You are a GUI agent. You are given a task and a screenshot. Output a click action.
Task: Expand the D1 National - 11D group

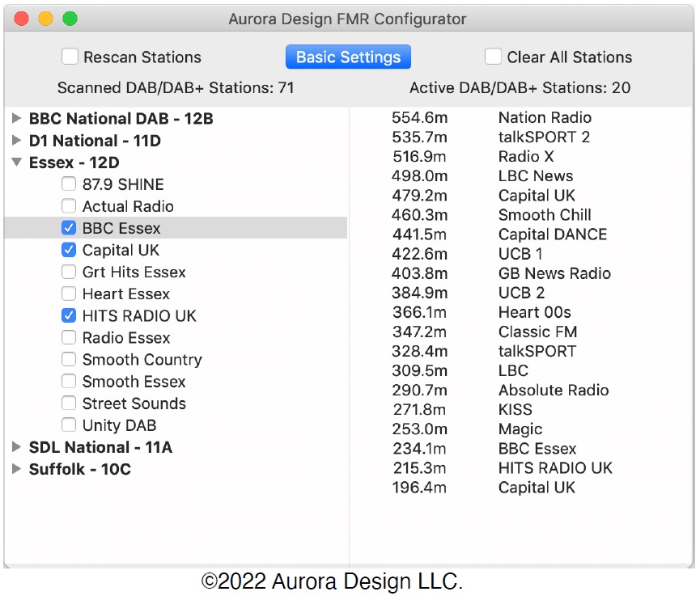(x=16, y=141)
